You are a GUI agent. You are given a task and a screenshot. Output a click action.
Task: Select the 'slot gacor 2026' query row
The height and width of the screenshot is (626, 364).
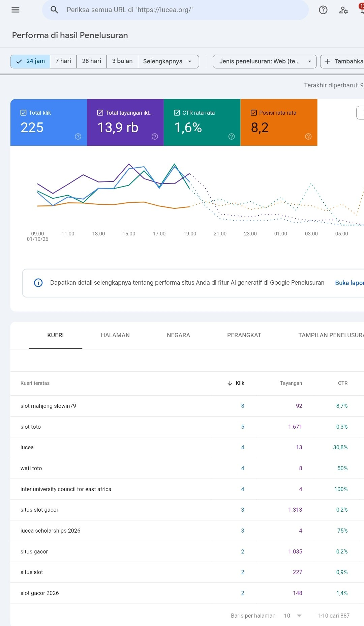(x=187, y=593)
